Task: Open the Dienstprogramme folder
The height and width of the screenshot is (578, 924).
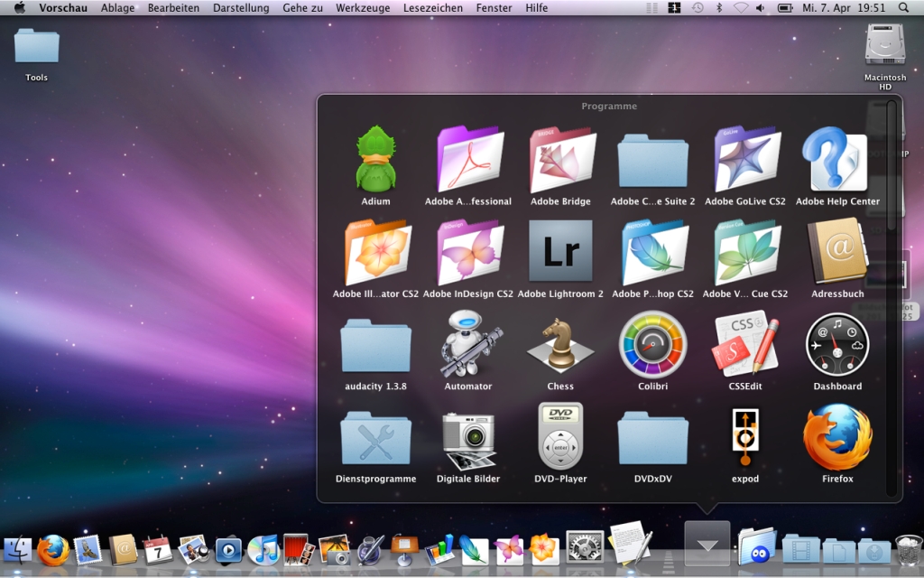Action: (x=375, y=438)
